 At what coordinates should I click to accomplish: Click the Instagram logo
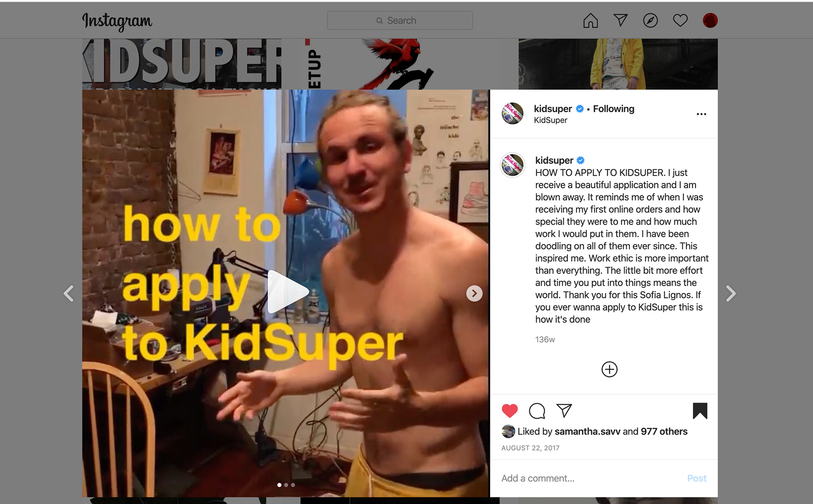click(117, 21)
